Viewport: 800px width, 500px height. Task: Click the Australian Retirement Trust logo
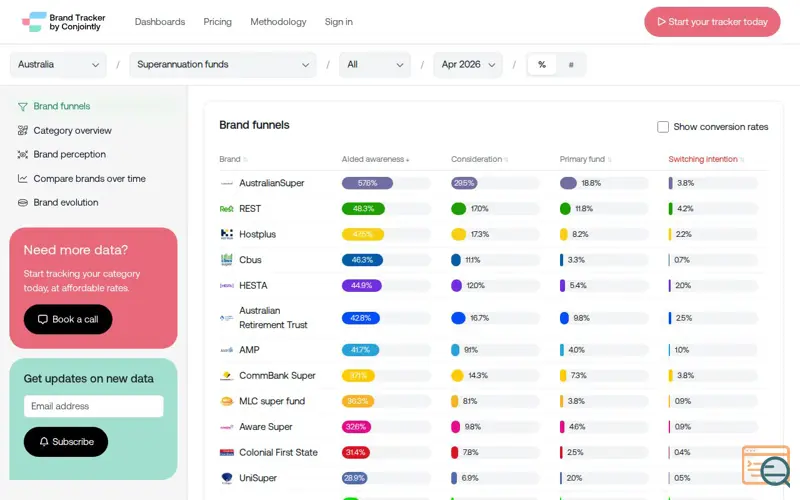point(227,318)
